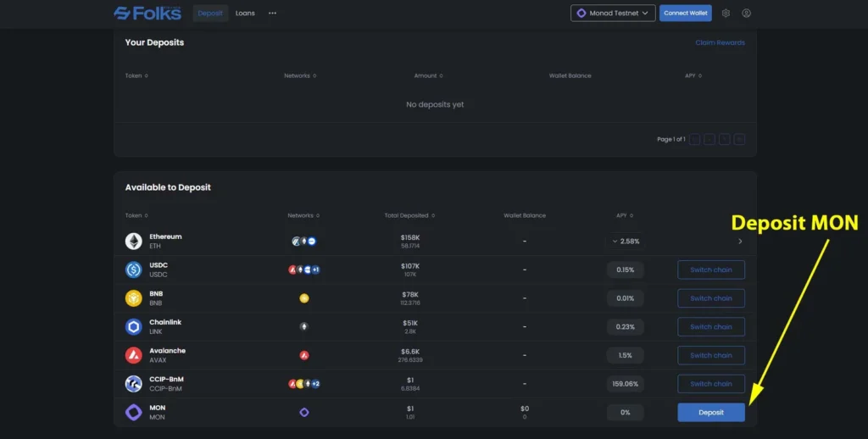Click the USDC 0.15% APY badge
868x439 pixels.
point(625,270)
